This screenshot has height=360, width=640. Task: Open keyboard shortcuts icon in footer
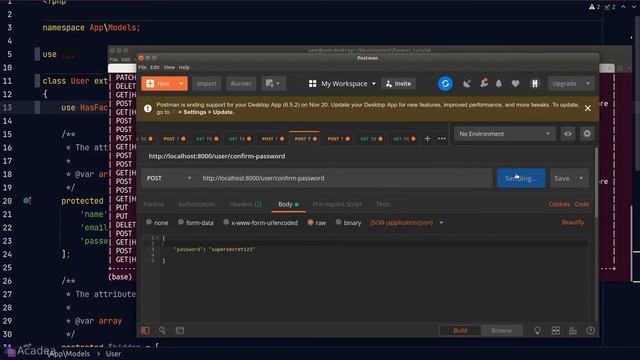point(573,331)
